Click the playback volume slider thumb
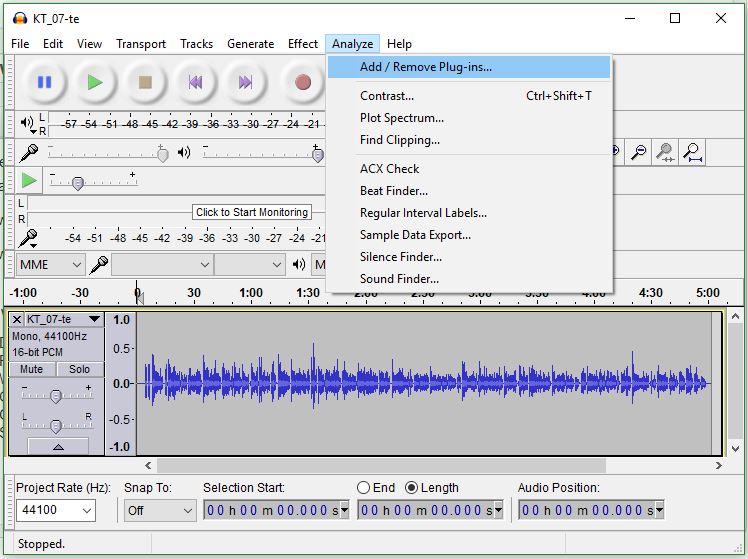This screenshot has height=559, width=748. (x=317, y=155)
